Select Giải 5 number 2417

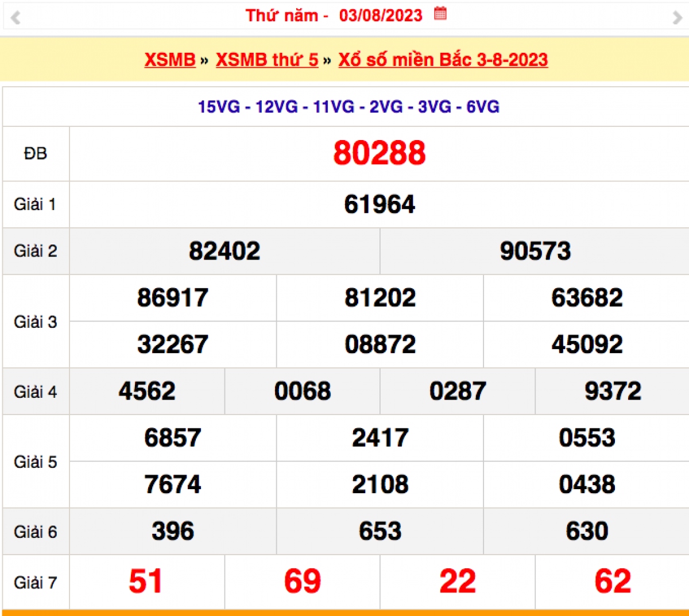pyautogui.click(x=380, y=437)
